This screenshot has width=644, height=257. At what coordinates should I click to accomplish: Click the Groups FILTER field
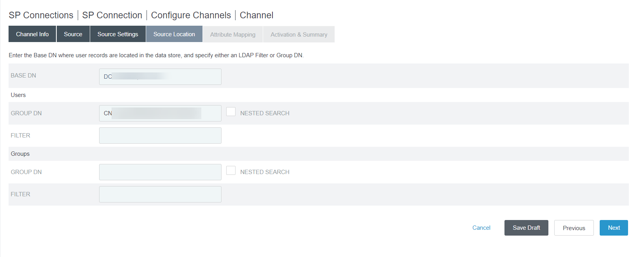click(160, 194)
